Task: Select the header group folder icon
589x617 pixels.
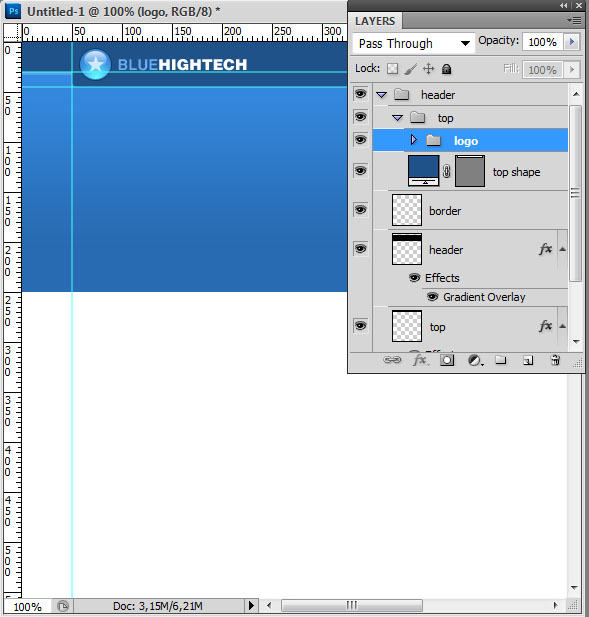Action: pyautogui.click(x=402, y=94)
